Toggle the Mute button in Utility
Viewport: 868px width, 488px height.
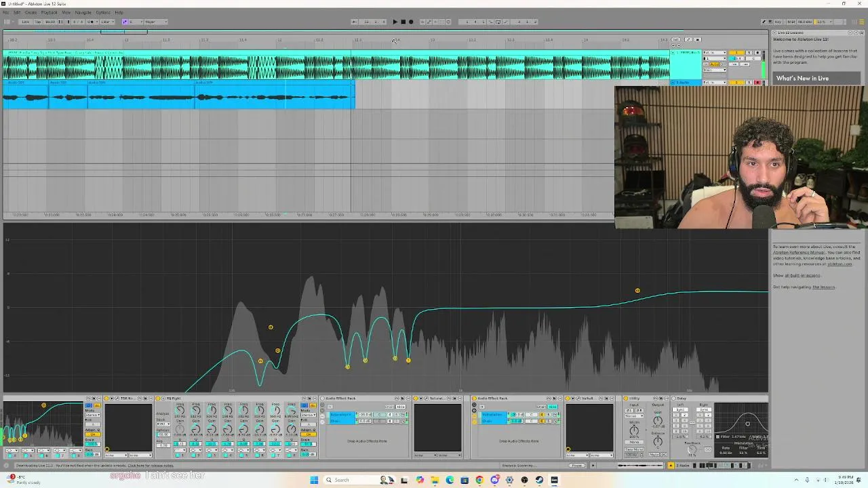(x=654, y=455)
